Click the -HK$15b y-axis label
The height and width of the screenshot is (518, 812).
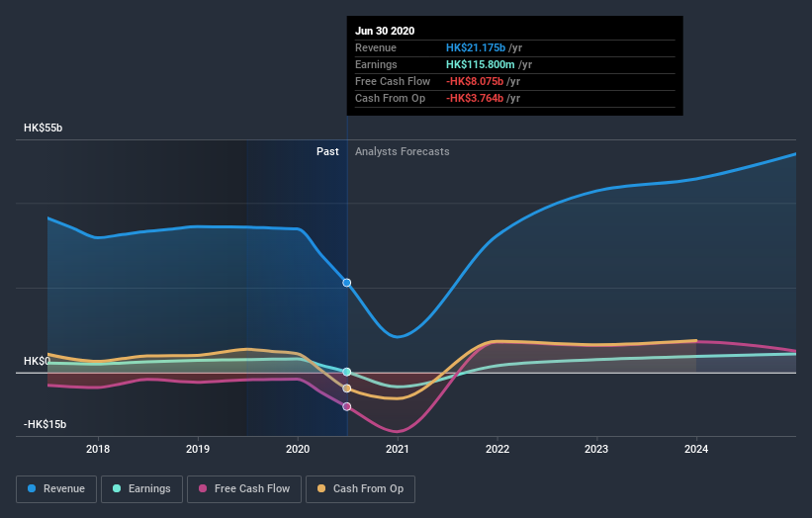tap(45, 424)
